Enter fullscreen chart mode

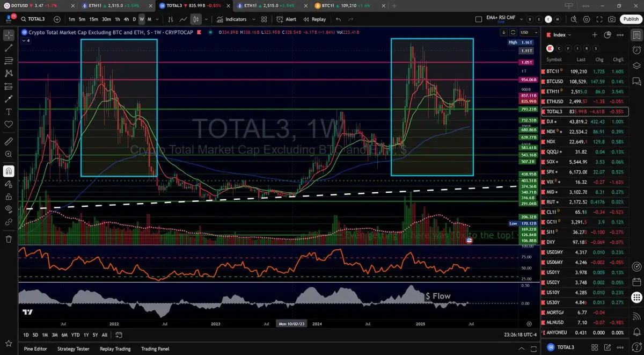click(599, 19)
